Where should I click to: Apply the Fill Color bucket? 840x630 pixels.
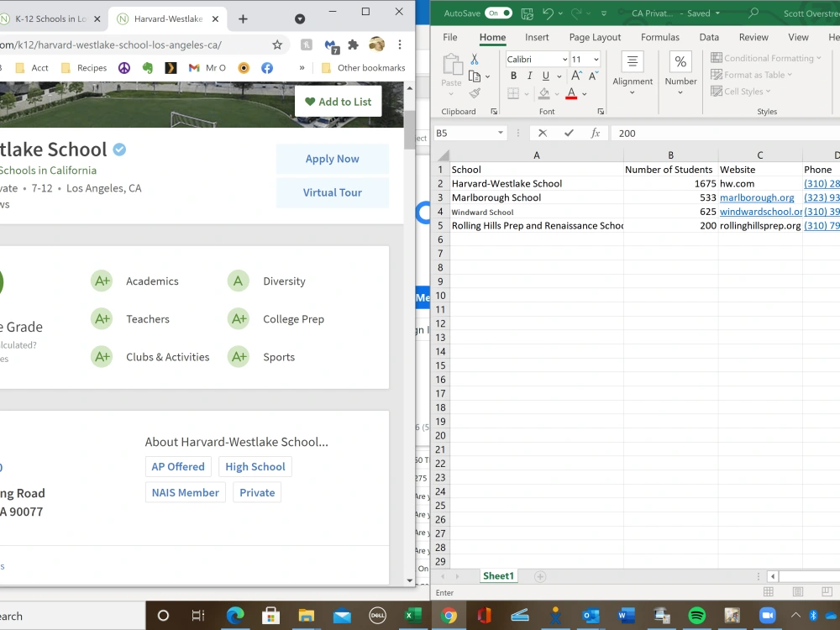coord(543,94)
